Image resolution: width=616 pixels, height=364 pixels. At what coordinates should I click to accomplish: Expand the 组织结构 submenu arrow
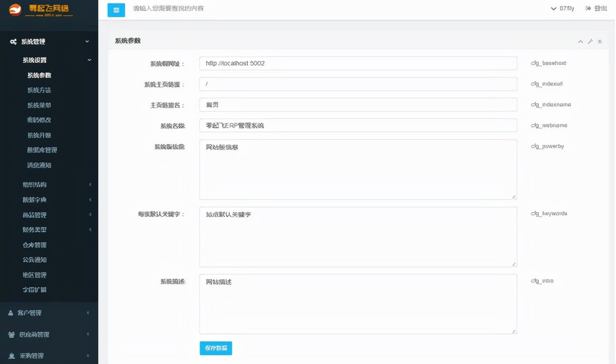[x=90, y=185]
